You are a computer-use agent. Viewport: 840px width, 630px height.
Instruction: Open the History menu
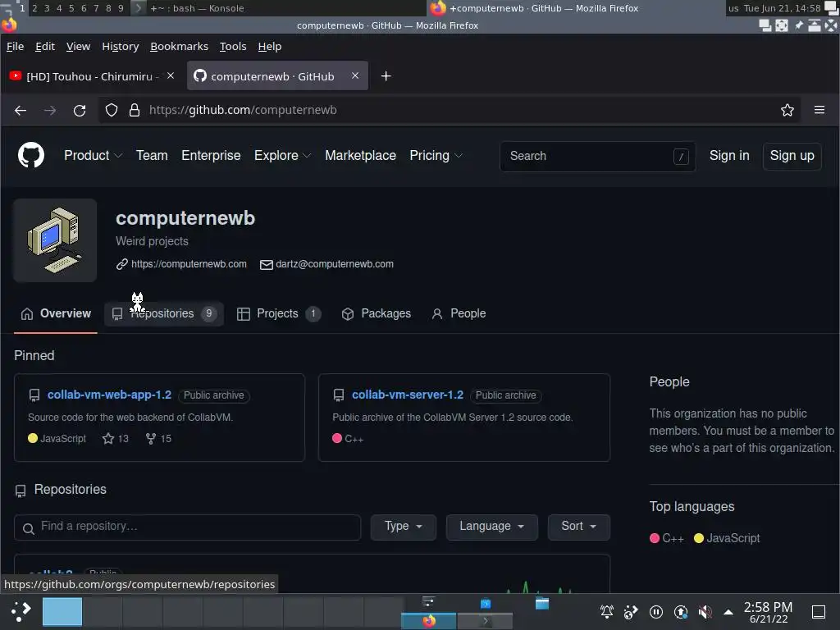(120, 47)
